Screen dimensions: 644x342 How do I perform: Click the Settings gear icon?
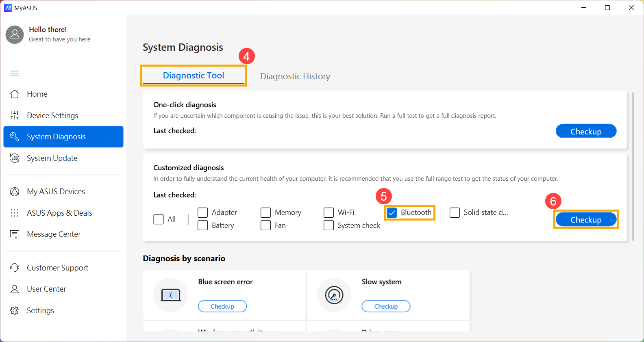[x=15, y=310]
